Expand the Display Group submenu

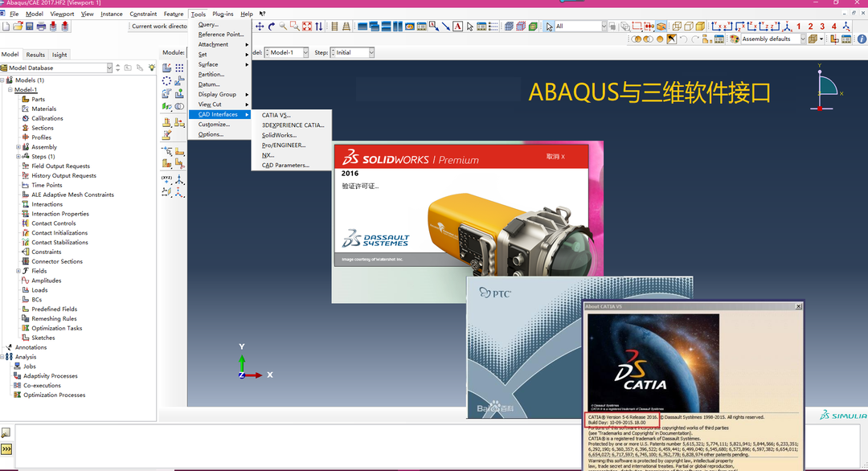click(x=215, y=94)
